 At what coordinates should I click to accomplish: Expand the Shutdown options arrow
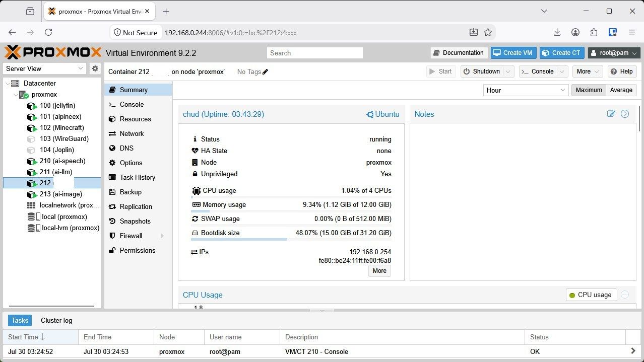508,71
